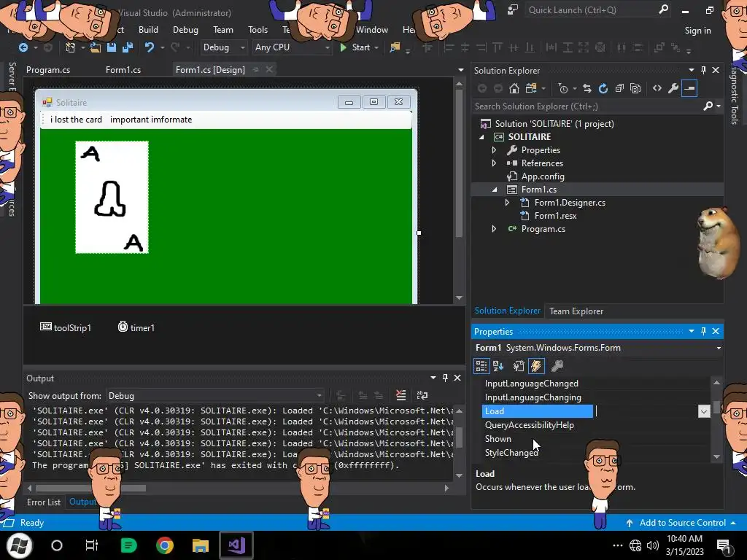Screen dimensions: 747x560
Task: Click the ace card picture on the form
Action: [112, 197]
